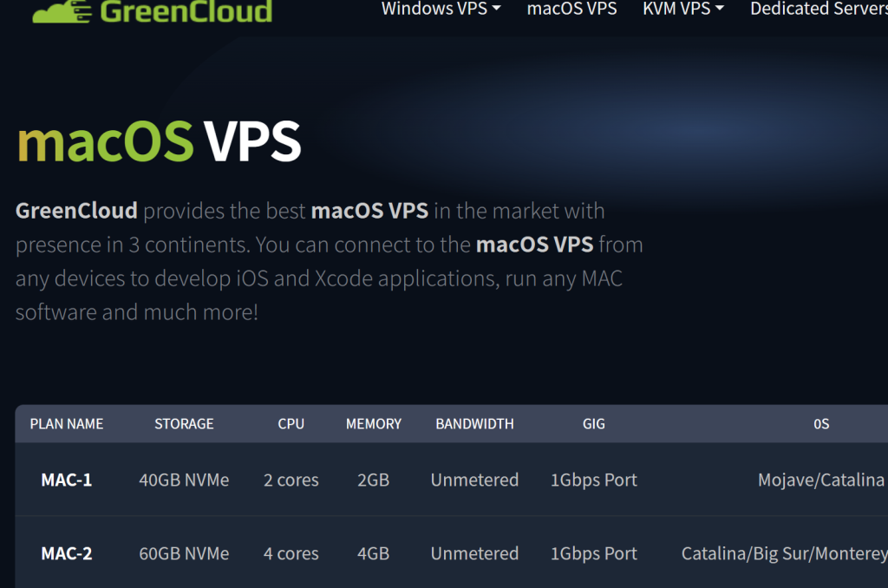Image resolution: width=888 pixels, height=588 pixels.
Task: Select the MAC-1 plan name
Action: coord(67,480)
